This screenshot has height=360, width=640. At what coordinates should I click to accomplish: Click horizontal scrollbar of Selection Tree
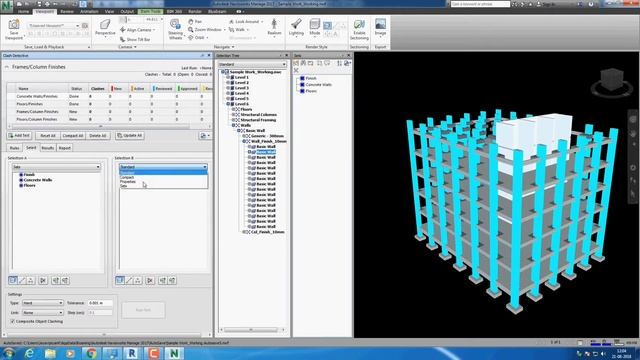point(252,329)
